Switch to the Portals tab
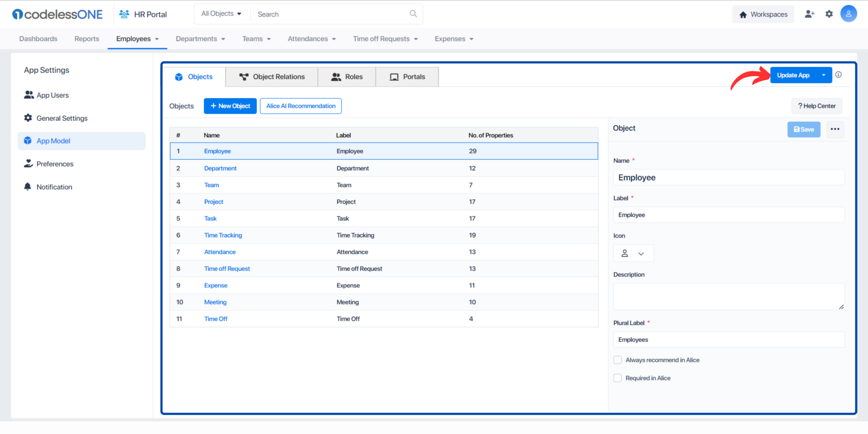Viewport: 868px width, 434px height. point(407,77)
